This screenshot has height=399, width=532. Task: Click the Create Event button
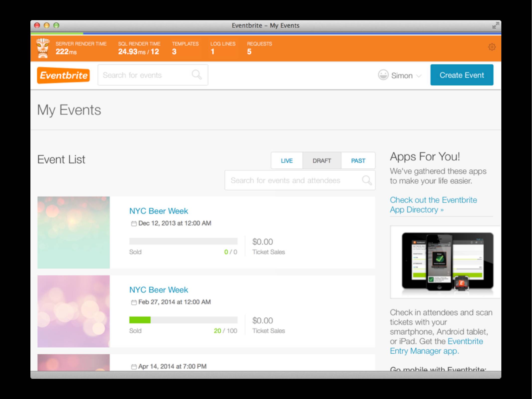pos(462,75)
